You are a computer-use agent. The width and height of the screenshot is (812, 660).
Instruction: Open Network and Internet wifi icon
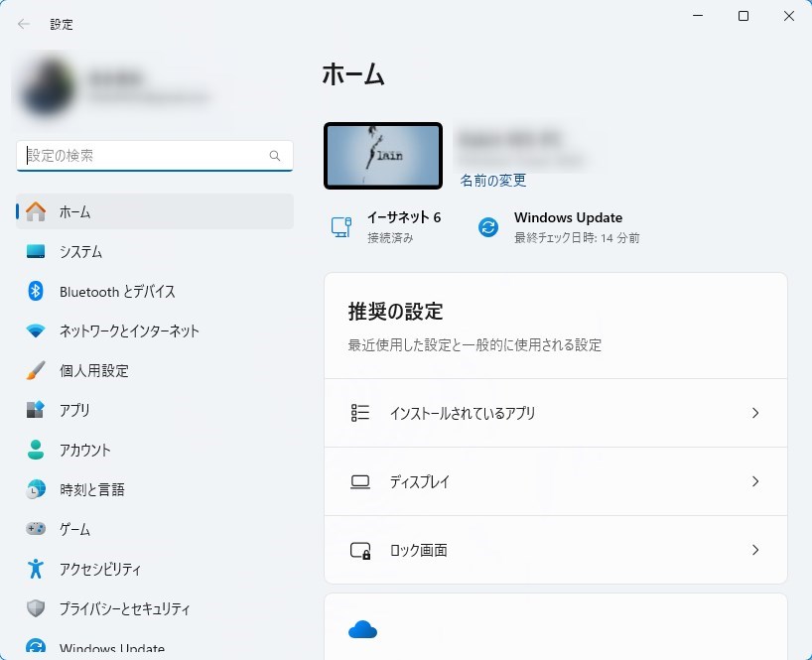pyautogui.click(x=36, y=331)
